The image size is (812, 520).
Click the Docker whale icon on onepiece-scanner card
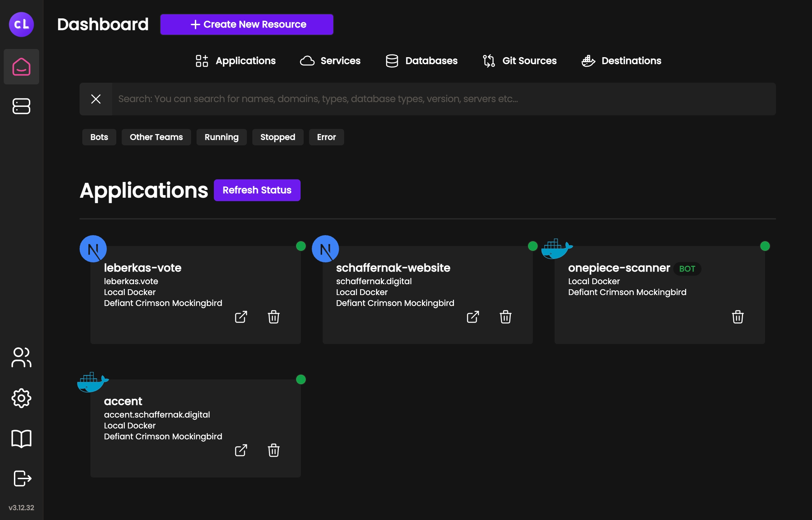557,249
